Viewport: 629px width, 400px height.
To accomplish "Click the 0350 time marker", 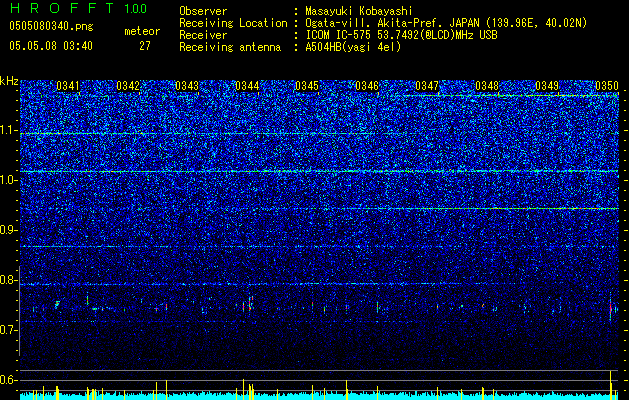I will pyautogui.click(x=607, y=86).
